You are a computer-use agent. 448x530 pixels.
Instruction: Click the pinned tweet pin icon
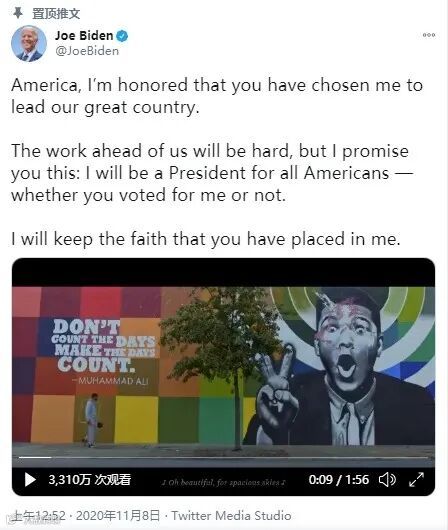pyautogui.click(x=18, y=13)
